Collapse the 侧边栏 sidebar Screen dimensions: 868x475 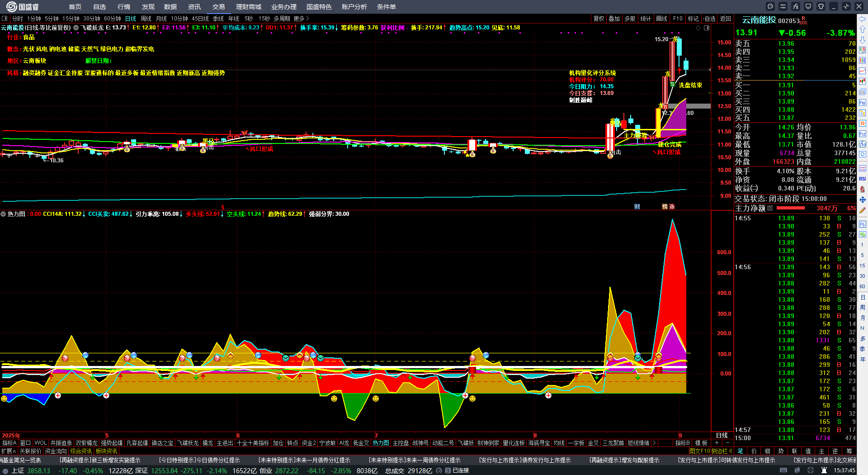coord(722,451)
